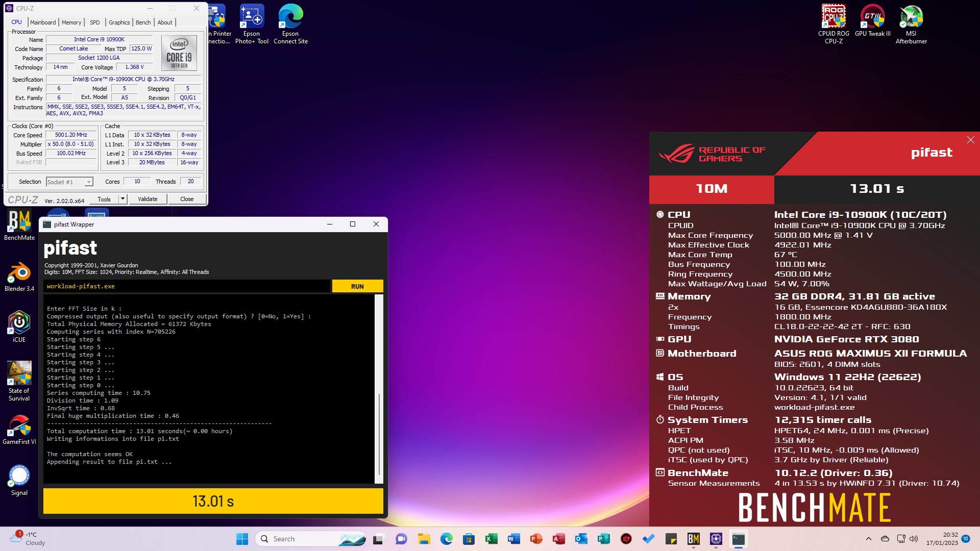Open MSI Afterburner desktop icon
This screenshot has width=980, height=551.
[x=911, y=24]
